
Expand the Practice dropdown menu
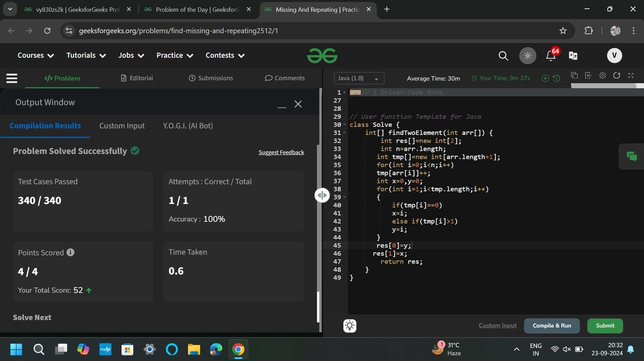click(175, 55)
